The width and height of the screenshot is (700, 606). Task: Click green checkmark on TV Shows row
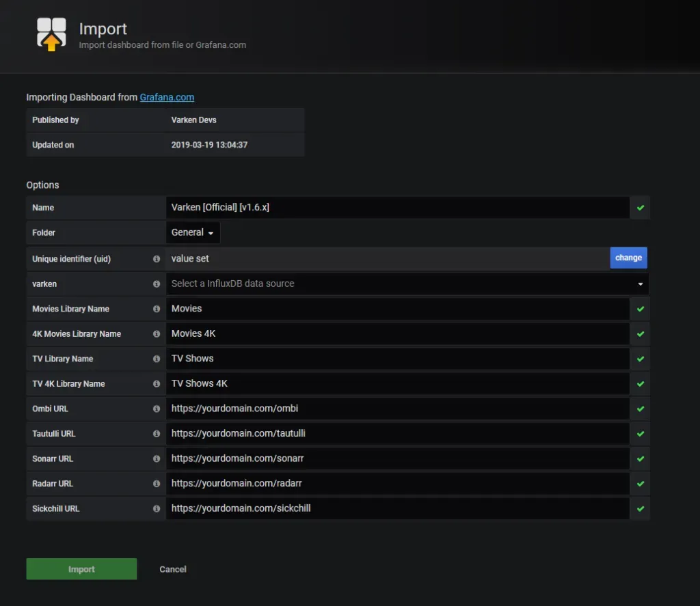tap(640, 359)
